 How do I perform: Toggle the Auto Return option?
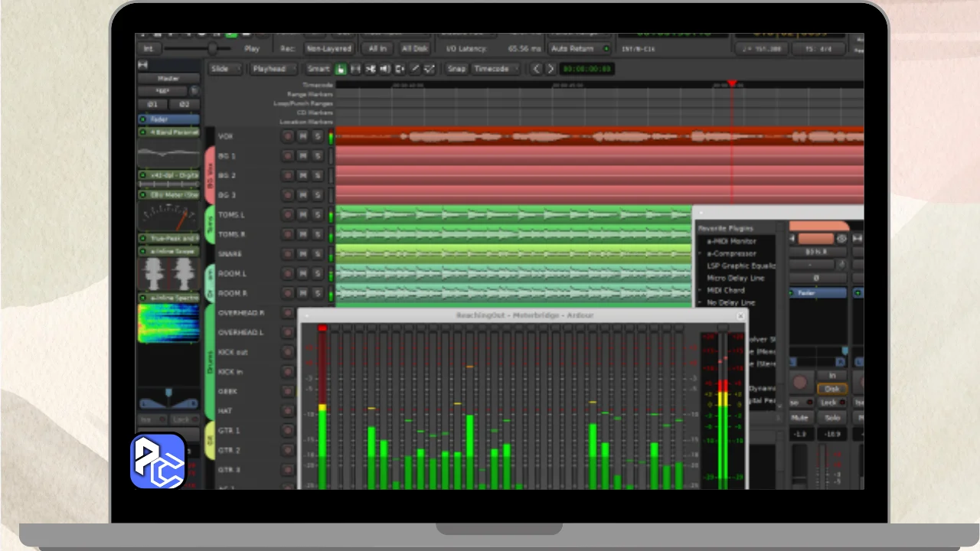point(580,48)
